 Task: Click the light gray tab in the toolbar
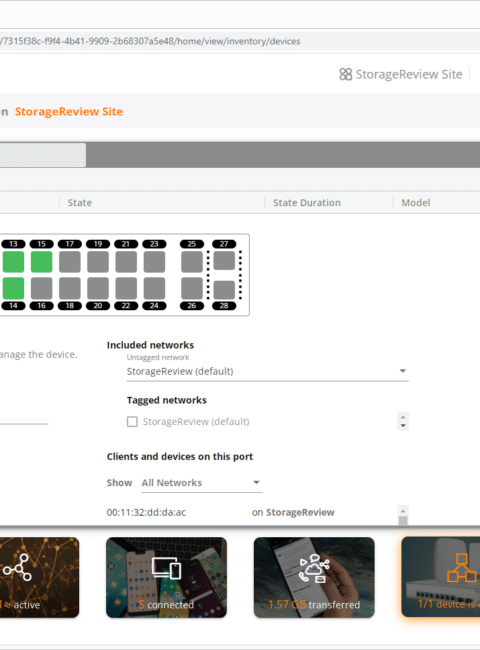coord(43,155)
